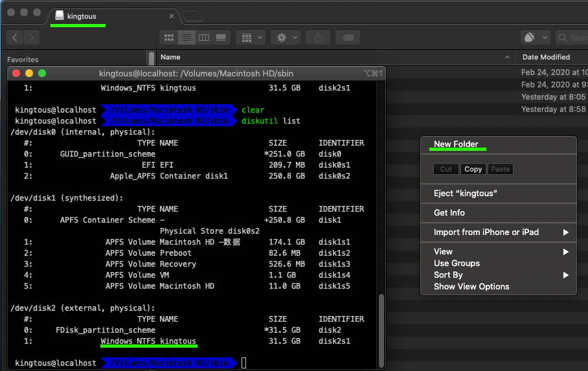Switch to list view in Finder toolbar

click(187, 38)
